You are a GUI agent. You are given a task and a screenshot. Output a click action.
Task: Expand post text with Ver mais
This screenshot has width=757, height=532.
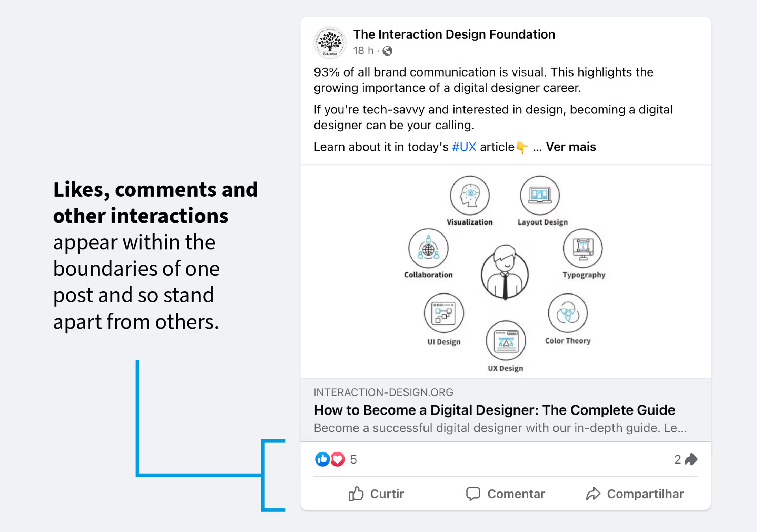click(571, 147)
